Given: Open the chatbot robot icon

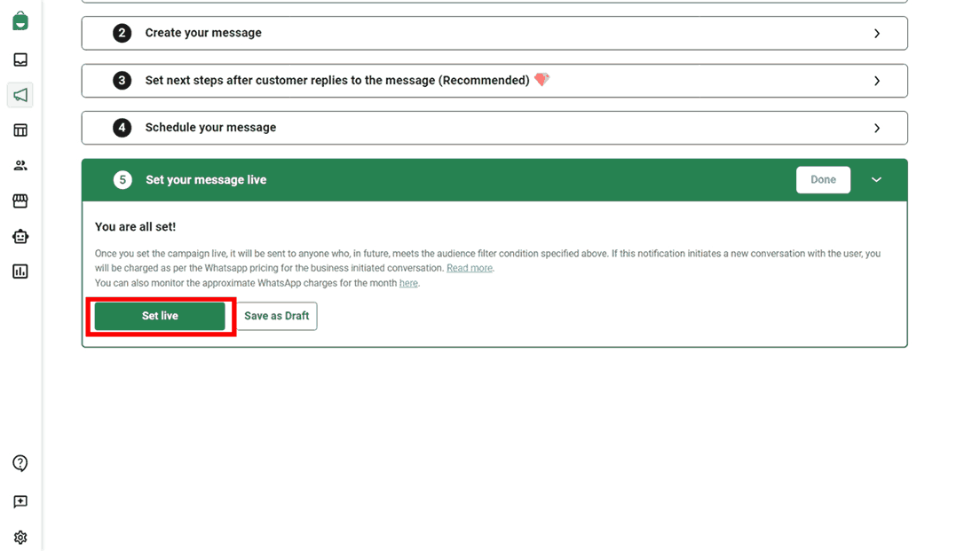Looking at the screenshot, I should 20,236.
